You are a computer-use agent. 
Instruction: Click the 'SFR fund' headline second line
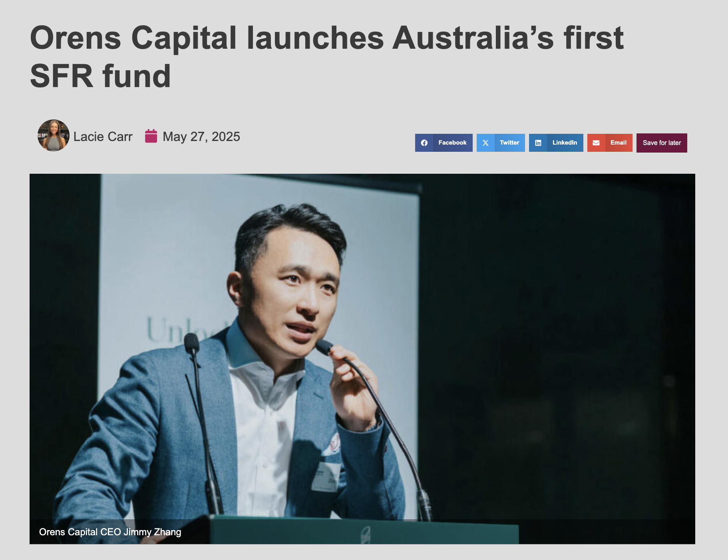pos(100,76)
